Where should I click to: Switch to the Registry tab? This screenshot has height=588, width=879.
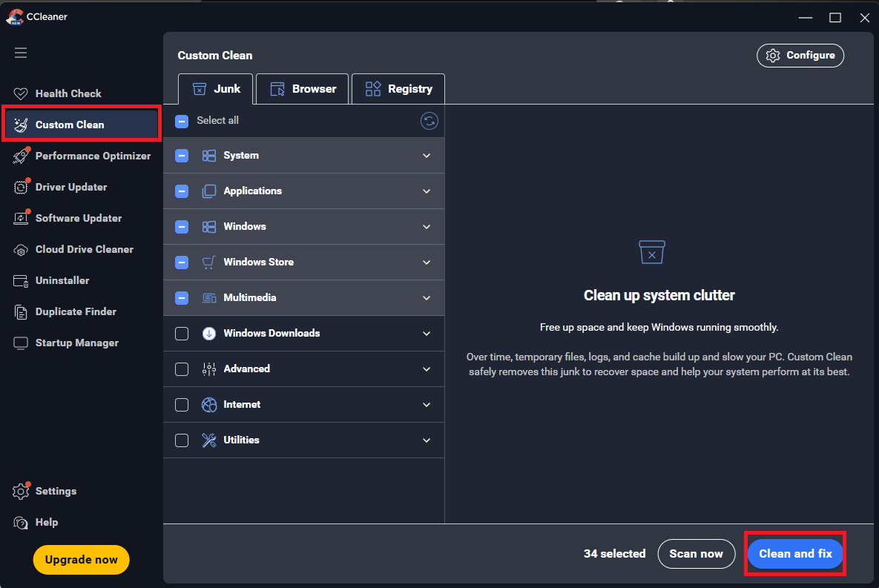398,89
